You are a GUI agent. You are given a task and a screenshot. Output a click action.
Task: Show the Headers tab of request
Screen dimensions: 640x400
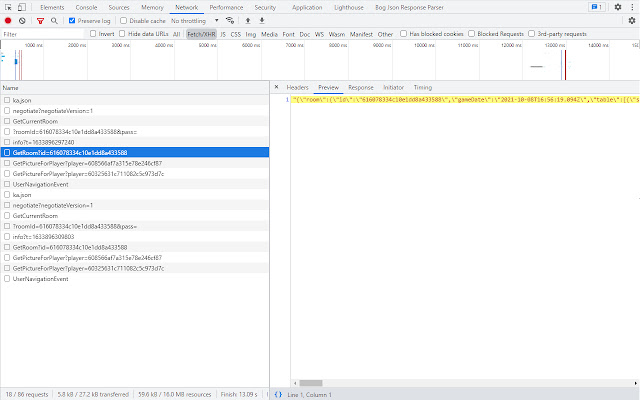pos(297,87)
